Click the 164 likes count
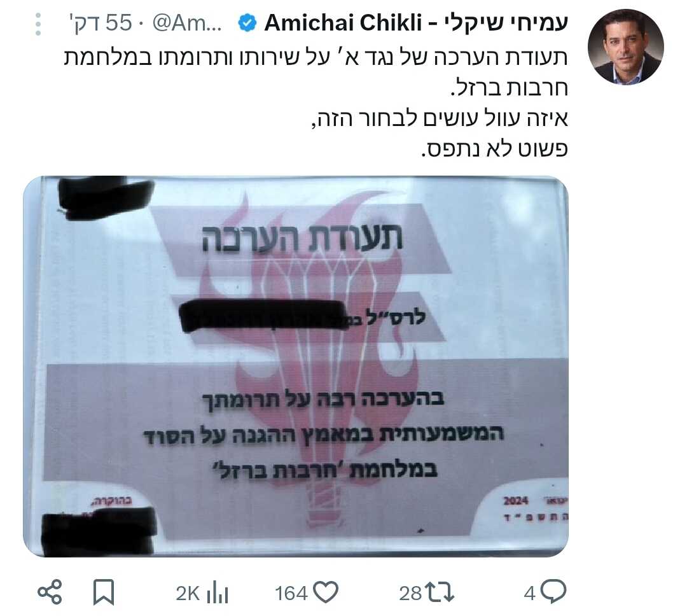 coord(291,594)
